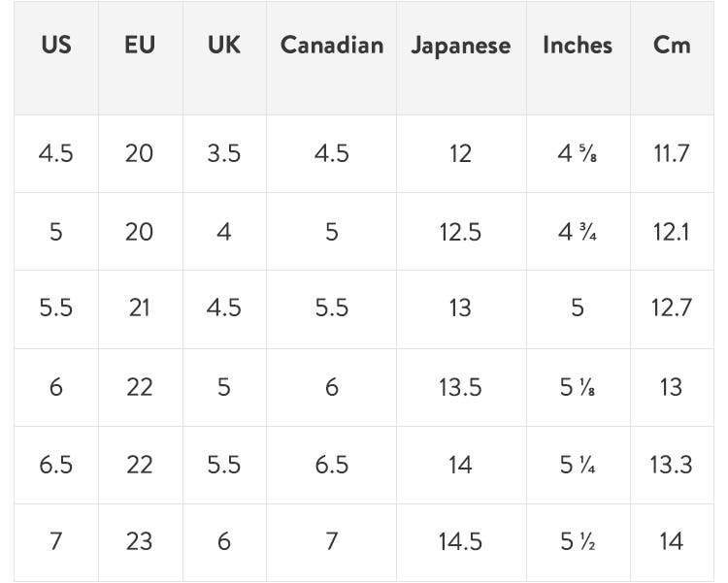Click the Inches column header
Screen dimensions: 728x583
click(x=578, y=46)
